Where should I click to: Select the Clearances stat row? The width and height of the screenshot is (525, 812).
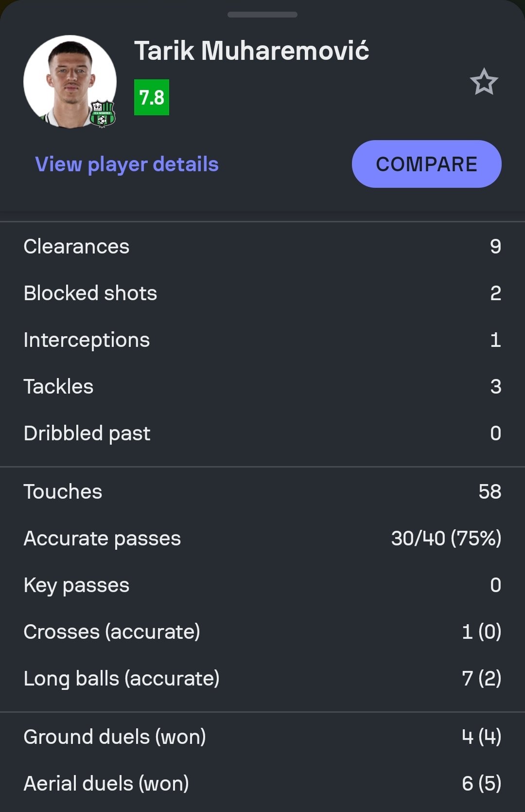(262, 247)
